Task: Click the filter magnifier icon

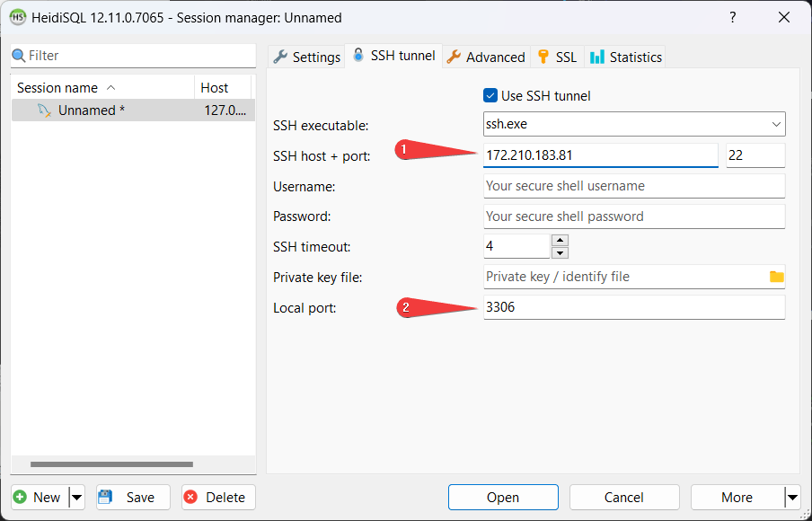Action: coord(19,56)
